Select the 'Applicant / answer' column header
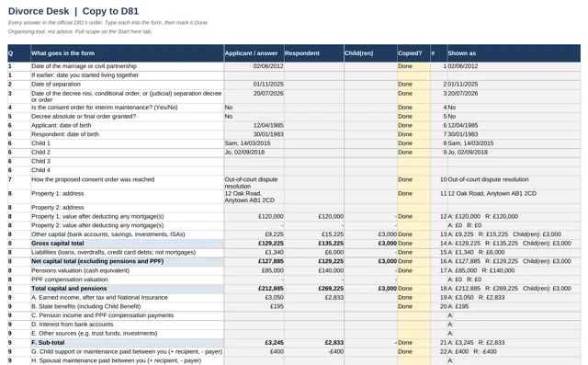 tap(254, 53)
